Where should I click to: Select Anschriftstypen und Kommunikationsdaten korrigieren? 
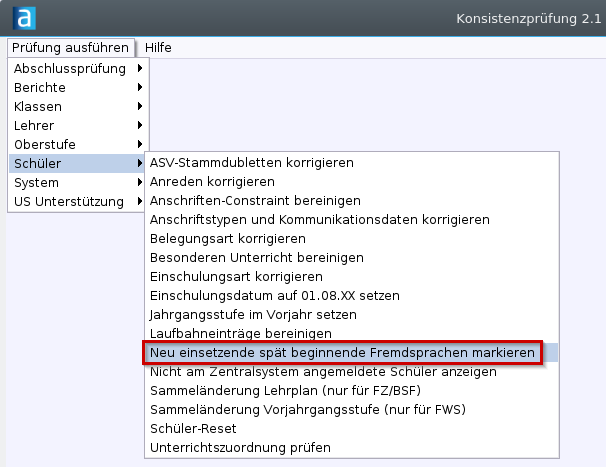coord(352,219)
